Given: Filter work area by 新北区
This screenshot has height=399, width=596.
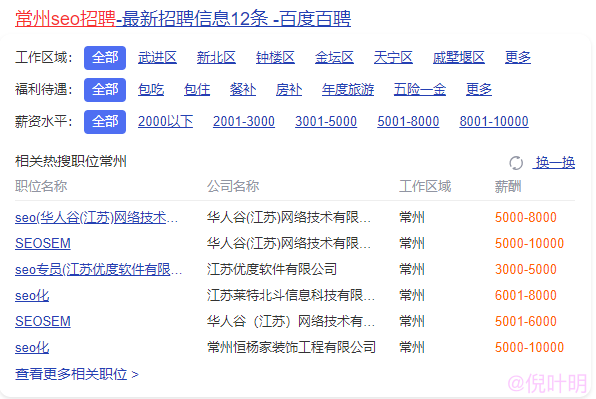Looking at the screenshot, I should [216, 58].
